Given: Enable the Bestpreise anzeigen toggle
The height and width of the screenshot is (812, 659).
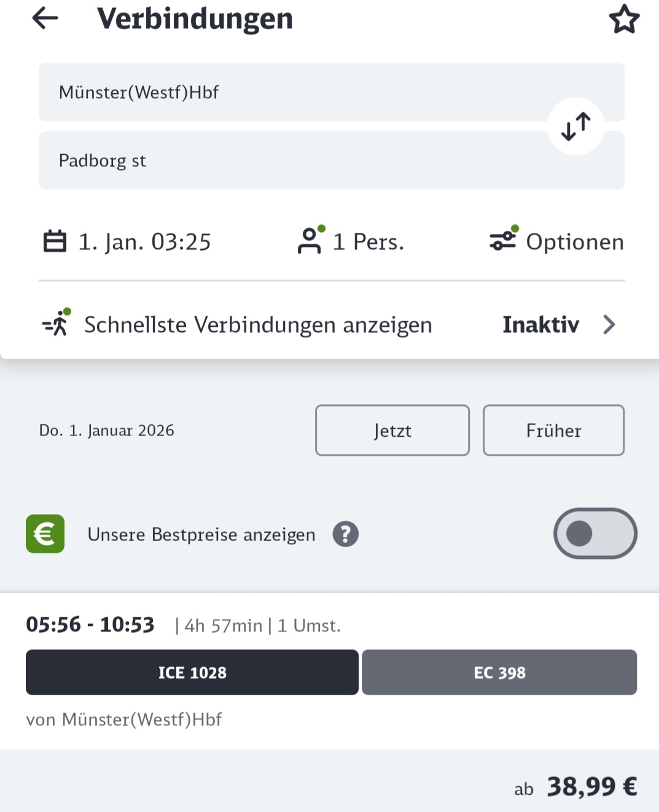Looking at the screenshot, I should pyautogui.click(x=595, y=534).
